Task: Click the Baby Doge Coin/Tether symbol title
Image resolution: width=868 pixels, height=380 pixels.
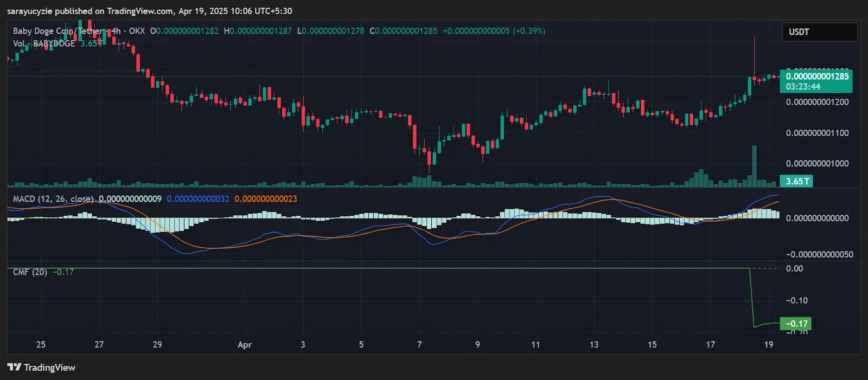Action: coord(58,31)
